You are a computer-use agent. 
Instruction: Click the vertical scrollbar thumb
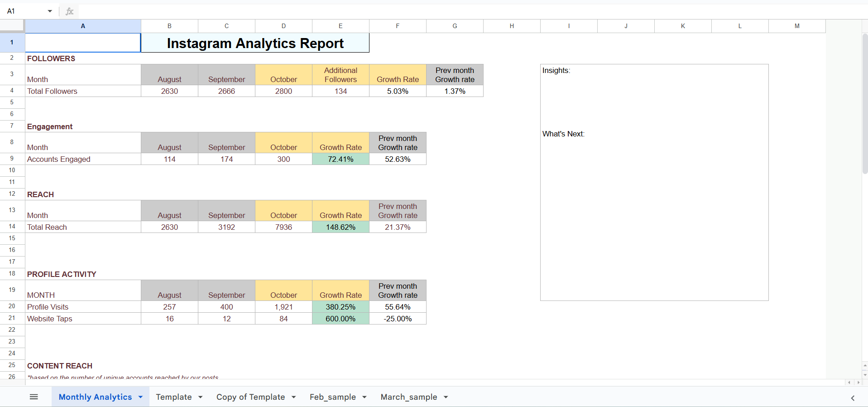click(865, 103)
